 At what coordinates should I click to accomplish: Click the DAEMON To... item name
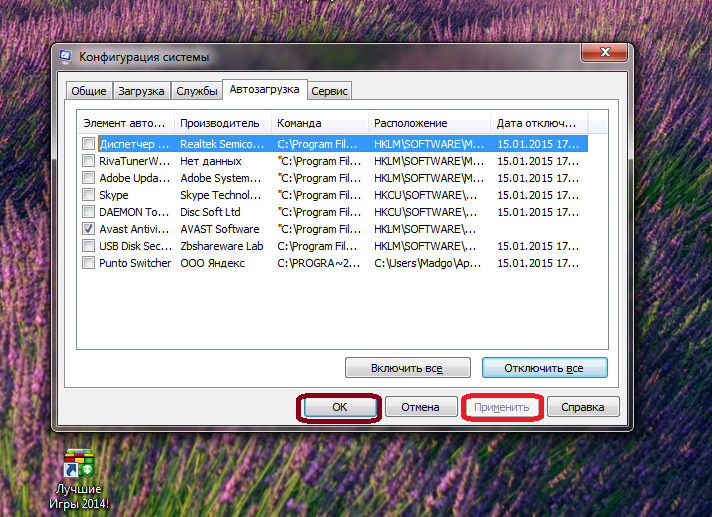point(134,212)
